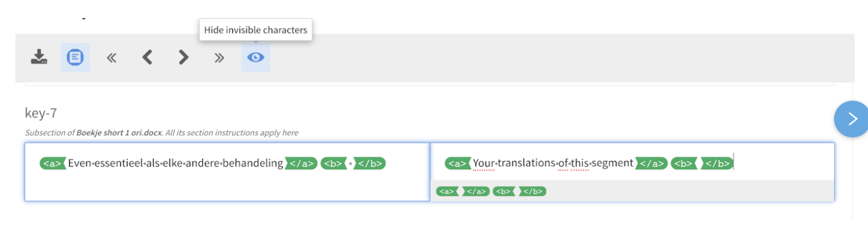
Task: Select the source <b> tag
Action: [x=333, y=163]
